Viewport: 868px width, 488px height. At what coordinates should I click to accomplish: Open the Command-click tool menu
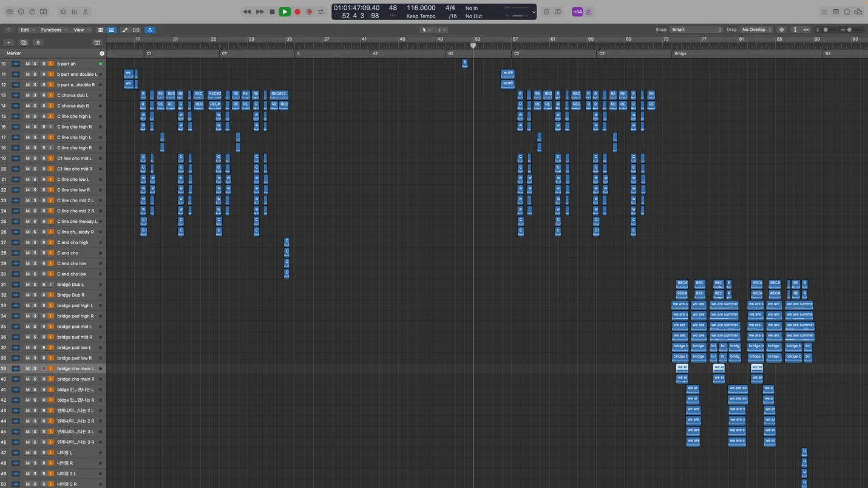coord(441,30)
